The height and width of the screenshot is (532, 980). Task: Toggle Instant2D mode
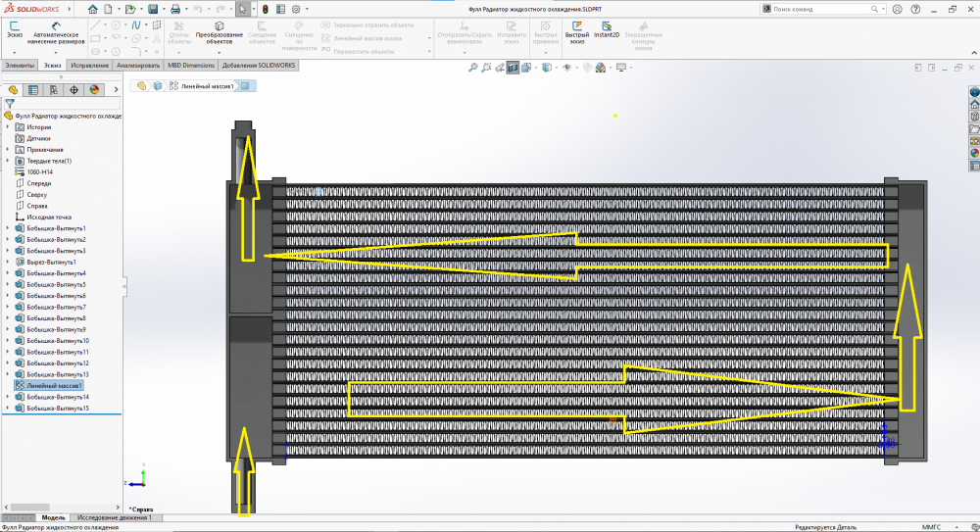607,30
